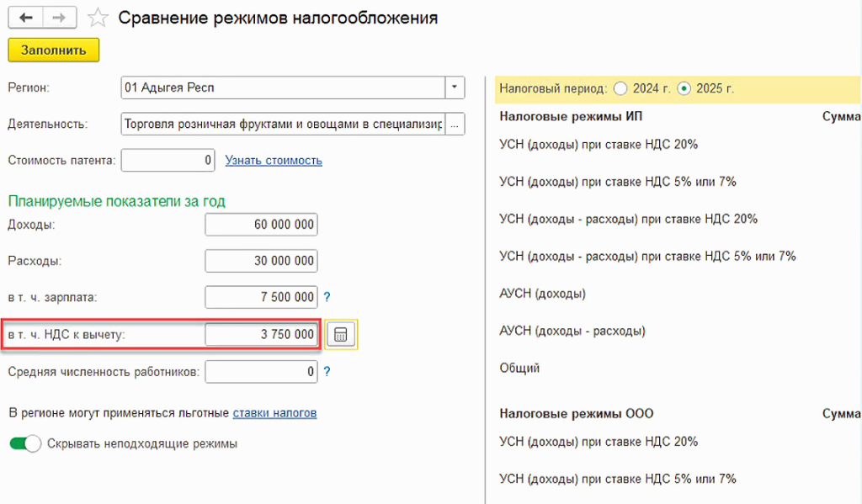Open calculator next to НДС к вычету
The image size is (862, 504).
(x=341, y=335)
